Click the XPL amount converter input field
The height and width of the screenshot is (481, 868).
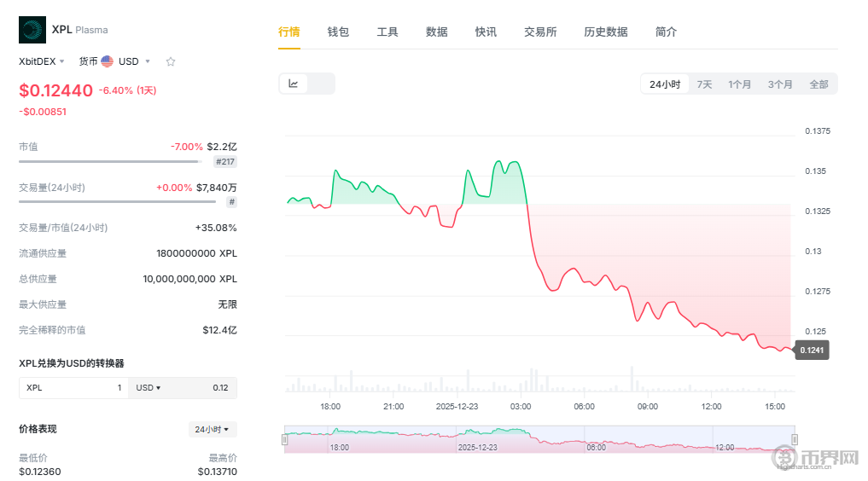73,388
